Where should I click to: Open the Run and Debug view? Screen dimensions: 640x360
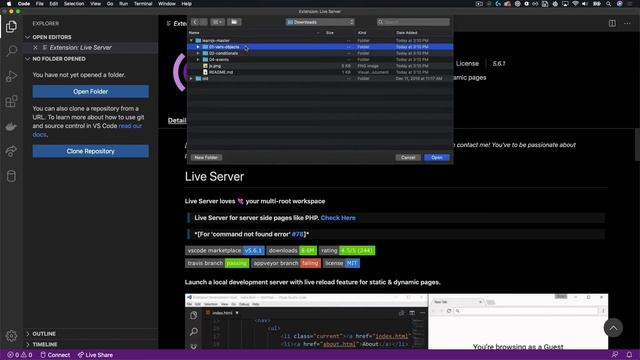coord(11,76)
